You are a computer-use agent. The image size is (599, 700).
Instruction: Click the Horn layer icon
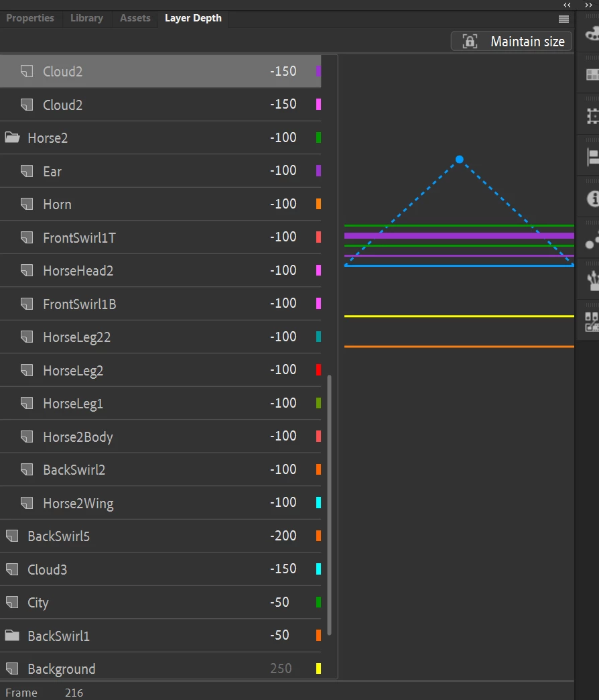27,204
